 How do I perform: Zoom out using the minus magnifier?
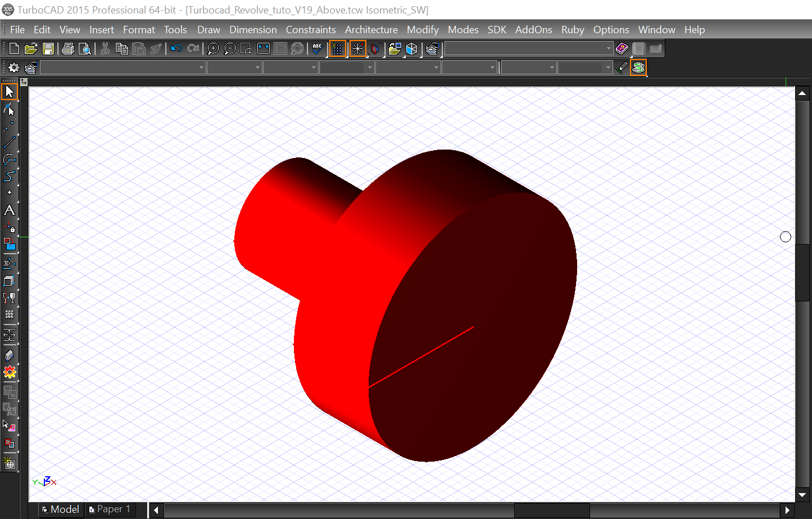(230, 49)
